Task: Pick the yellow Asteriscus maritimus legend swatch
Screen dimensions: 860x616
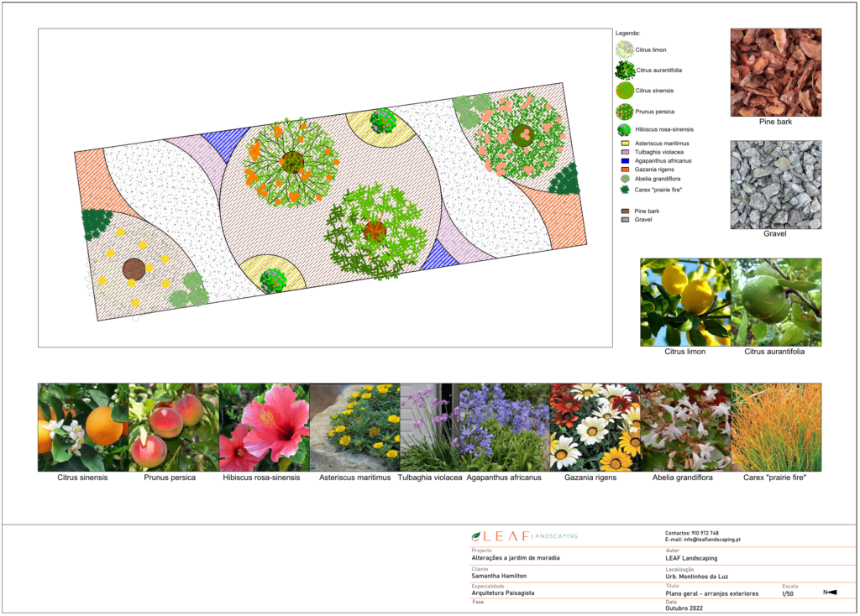Action: click(625, 144)
